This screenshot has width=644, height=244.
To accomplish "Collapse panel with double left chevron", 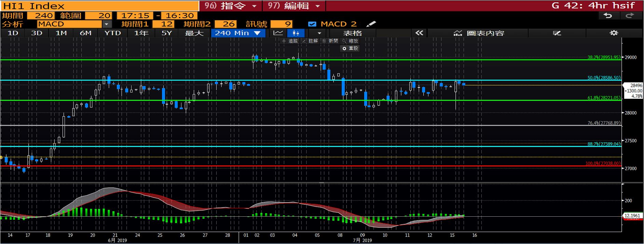I will [x=419, y=33].
